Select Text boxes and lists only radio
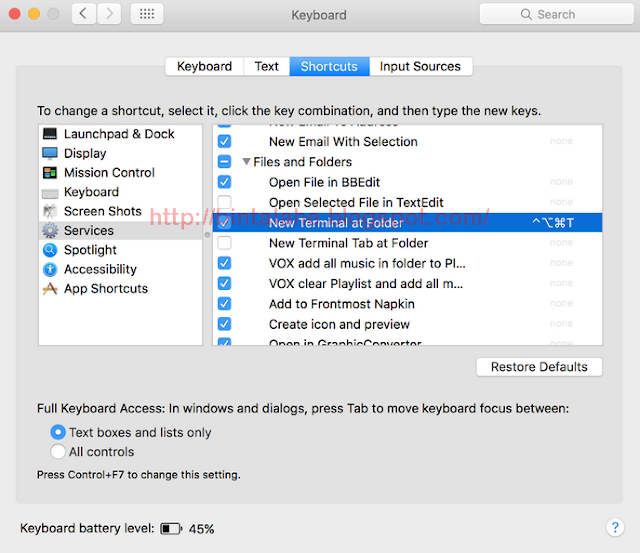Screen dimensions: 640x553 [58, 432]
